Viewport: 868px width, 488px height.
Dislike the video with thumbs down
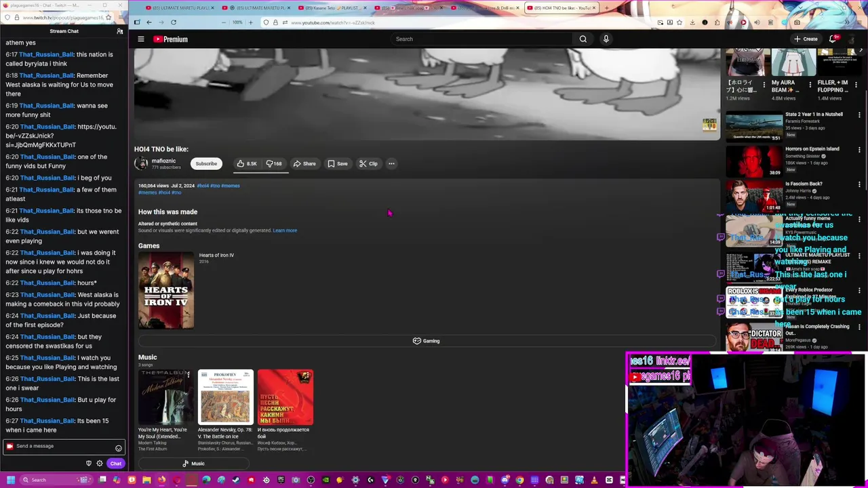tap(274, 163)
